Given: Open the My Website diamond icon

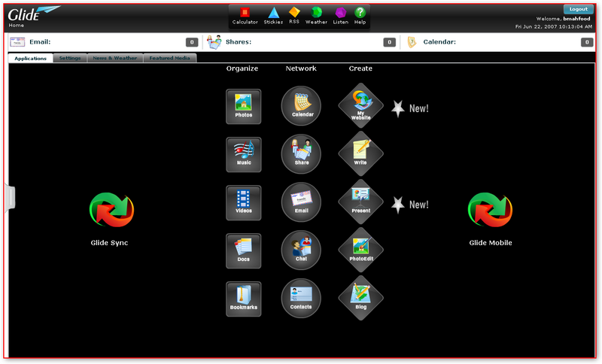Looking at the screenshot, I should click(x=361, y=105).
